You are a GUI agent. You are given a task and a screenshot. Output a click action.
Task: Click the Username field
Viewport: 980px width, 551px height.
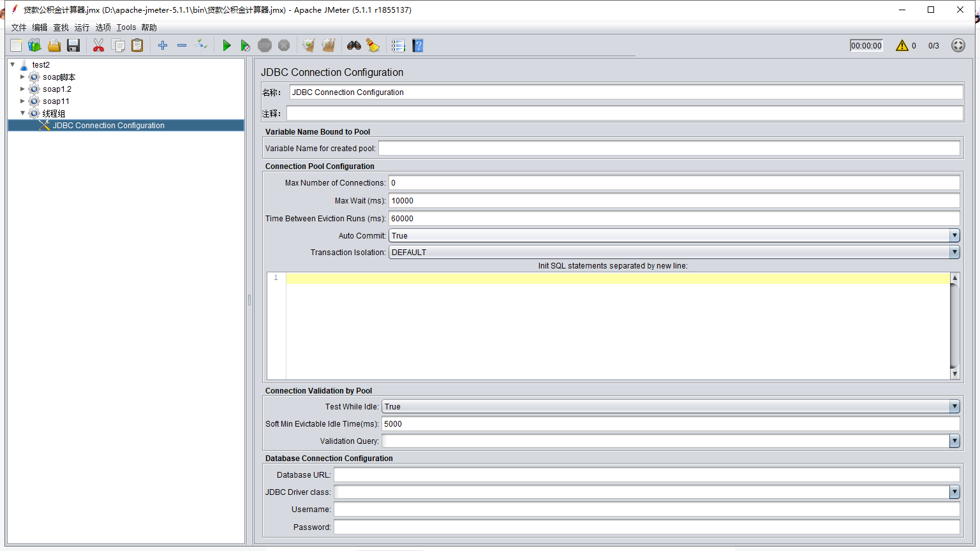tap(647, 510)
